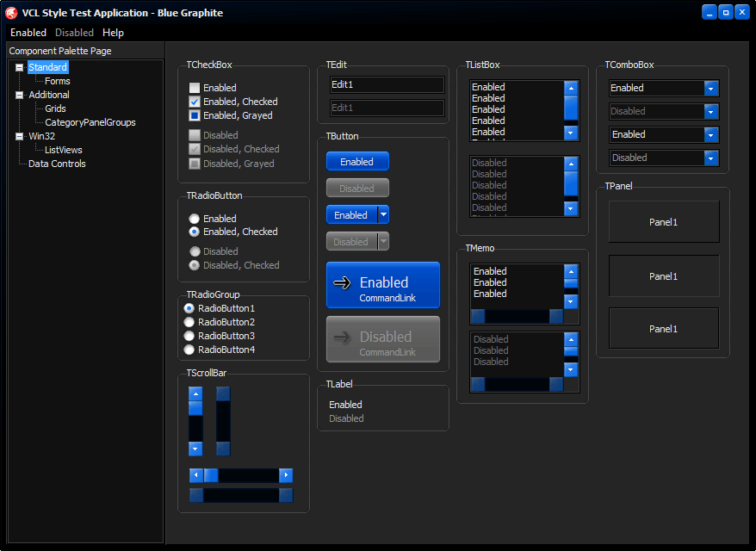Image resolution: width=756 pixels, height=551 pixels.
Task: Open the Enabled menu in menu bar
Action: tap(28, 33)
